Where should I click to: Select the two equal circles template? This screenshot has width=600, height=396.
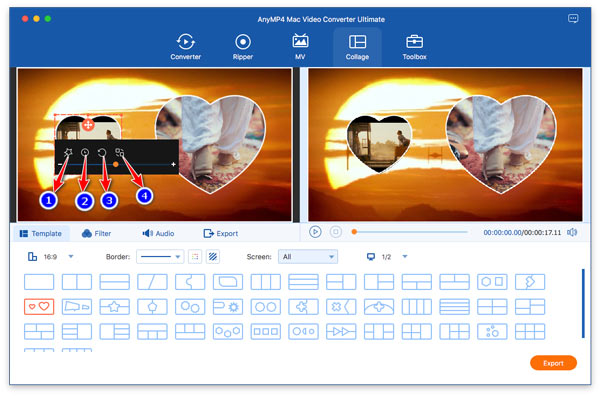click(266, 307)
